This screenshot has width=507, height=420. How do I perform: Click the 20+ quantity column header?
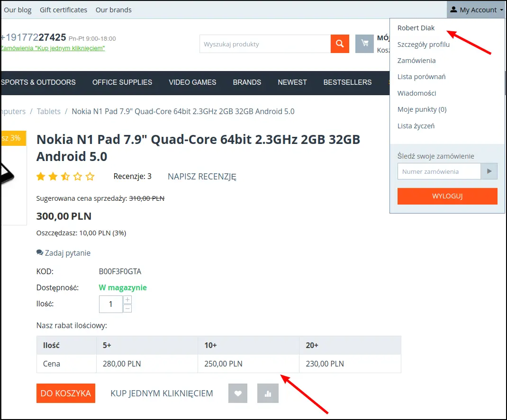pyautogui.click(x=350, y=345)
